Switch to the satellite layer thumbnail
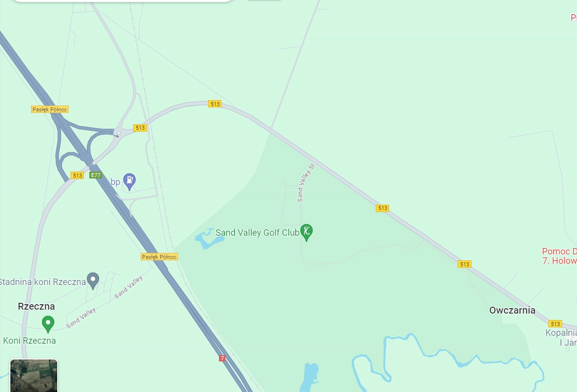577x392 pixels. pyautogui.click(x=34, y=375)
